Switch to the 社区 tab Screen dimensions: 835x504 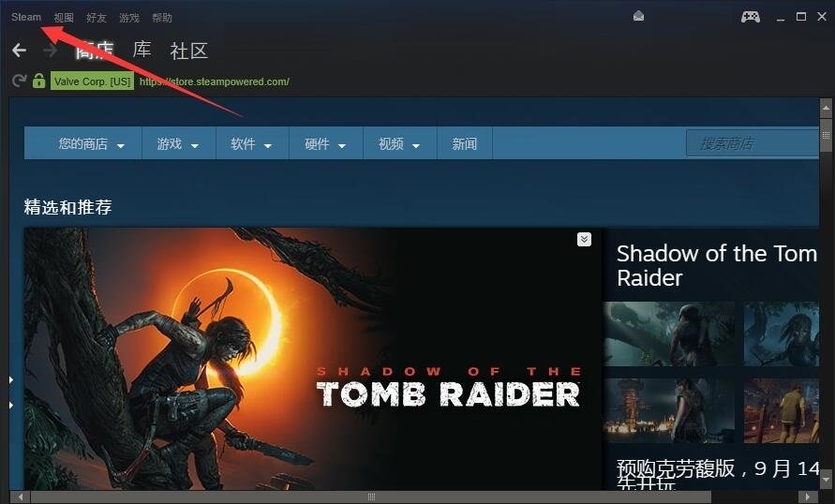coord(189,52)
